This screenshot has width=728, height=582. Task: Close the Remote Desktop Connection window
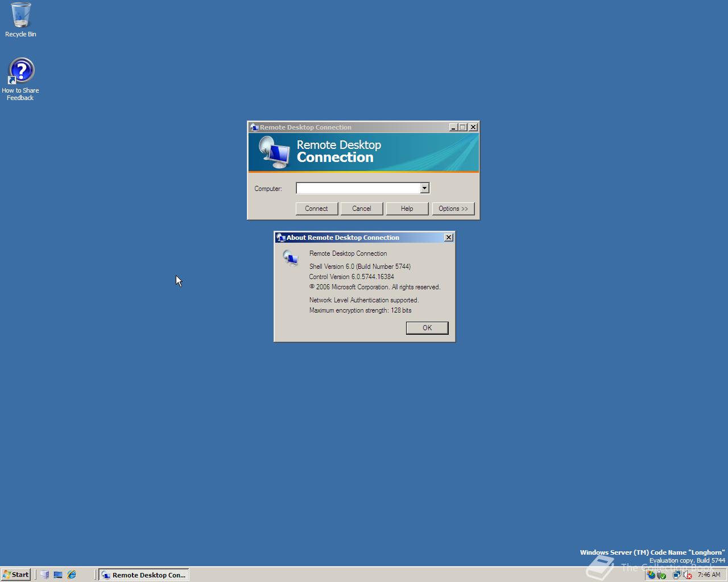[x=473, y=127]
